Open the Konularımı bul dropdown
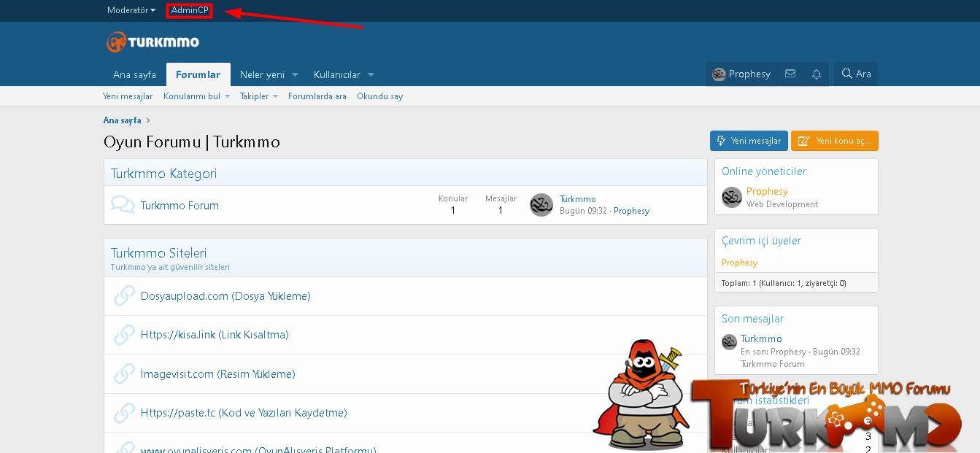 [227, 96]
